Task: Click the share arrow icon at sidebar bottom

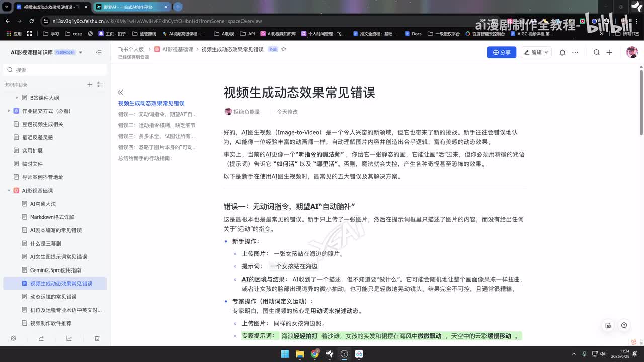Action: 41,339
